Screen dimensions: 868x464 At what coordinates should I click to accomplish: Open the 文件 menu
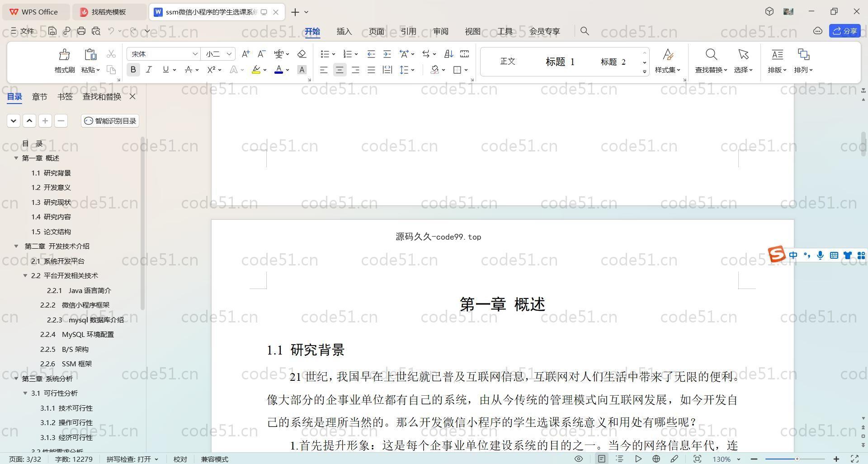click(x=23, y=31)
